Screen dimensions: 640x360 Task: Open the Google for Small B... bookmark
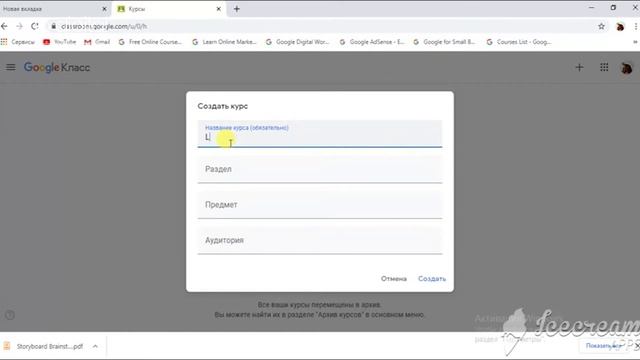(x=444, y=42)
